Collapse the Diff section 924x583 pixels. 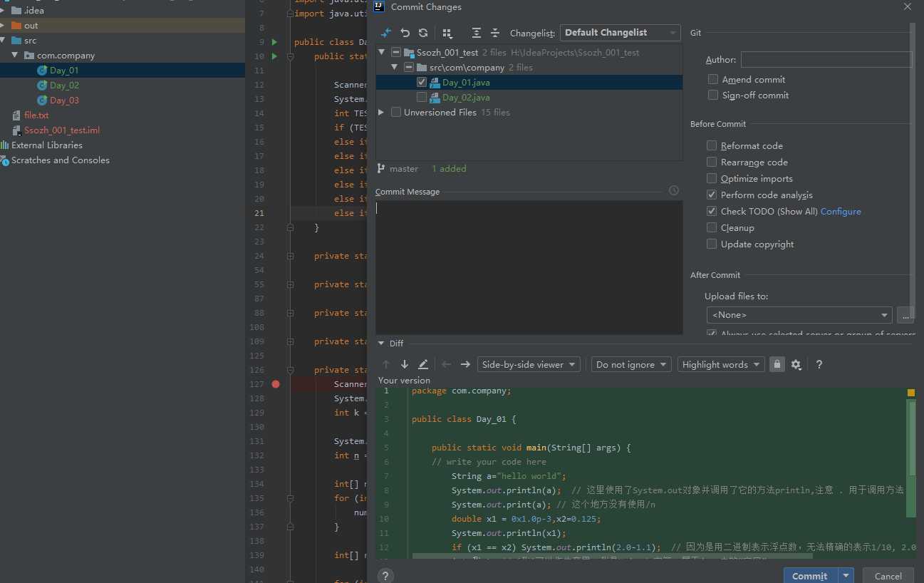tap(381, 344)
